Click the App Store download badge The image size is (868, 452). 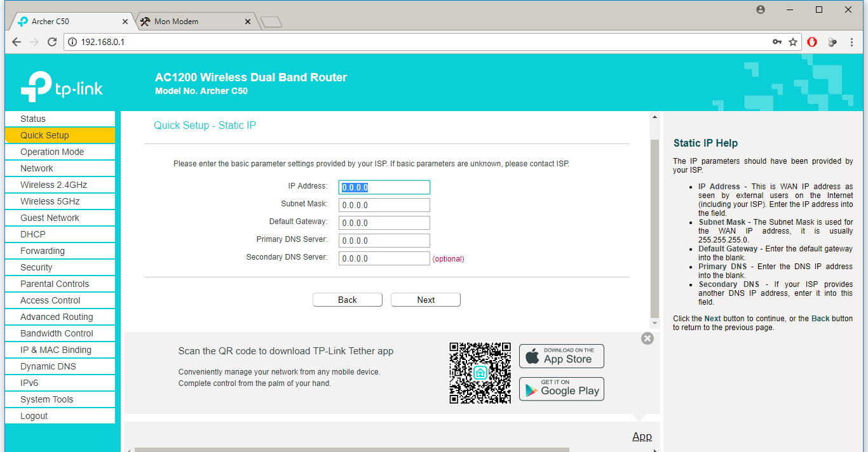coord(561,356)
